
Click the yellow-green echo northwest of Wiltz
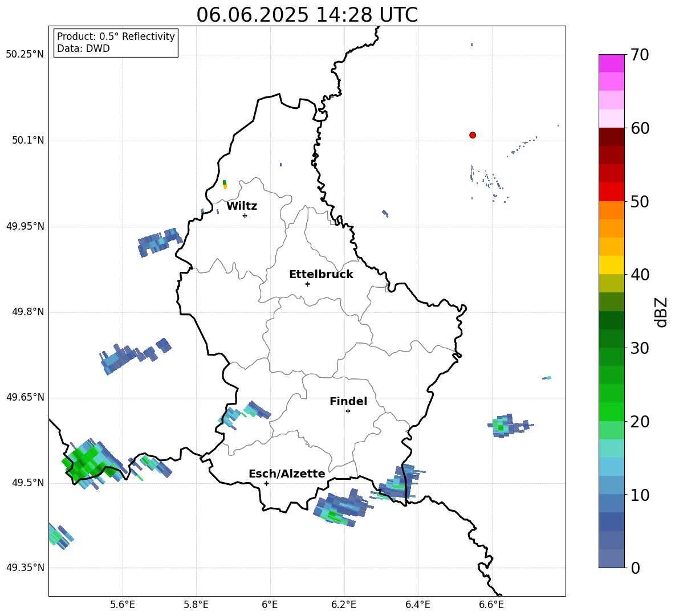tap(225, 185)
